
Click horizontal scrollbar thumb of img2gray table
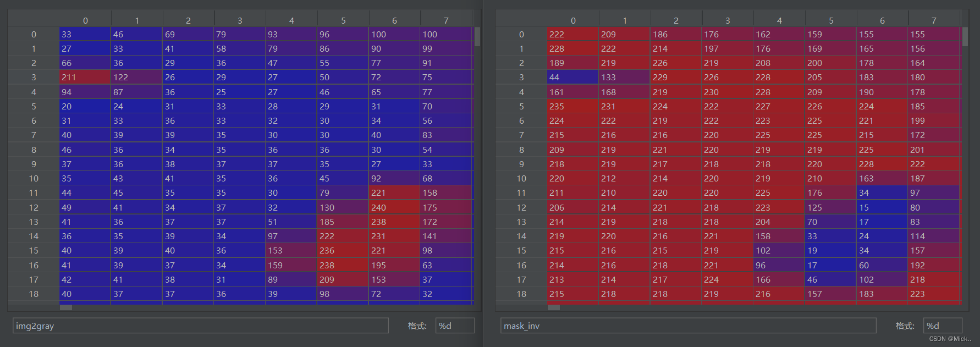tap(66, 307)
